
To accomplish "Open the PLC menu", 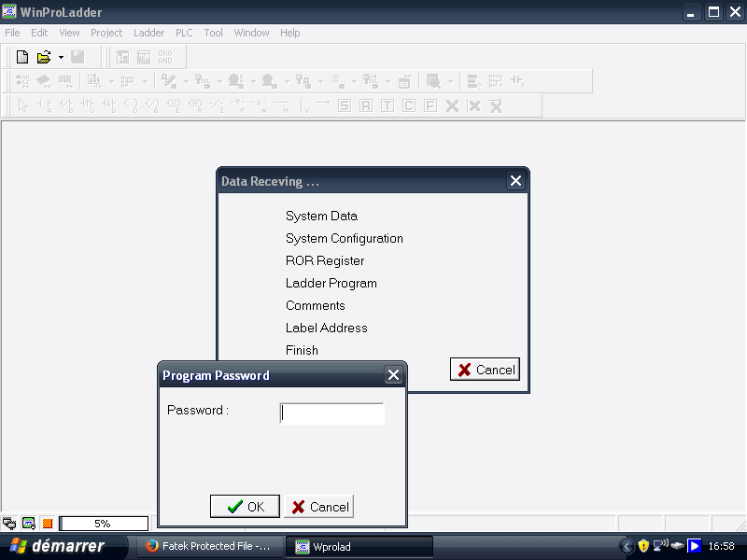I will [184, 33].
